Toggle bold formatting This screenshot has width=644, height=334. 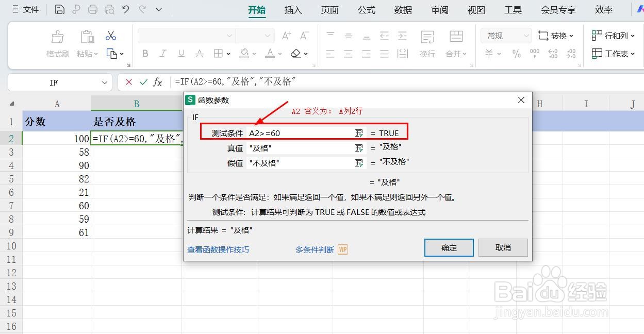pyautogui.click(x=145, y=54)
